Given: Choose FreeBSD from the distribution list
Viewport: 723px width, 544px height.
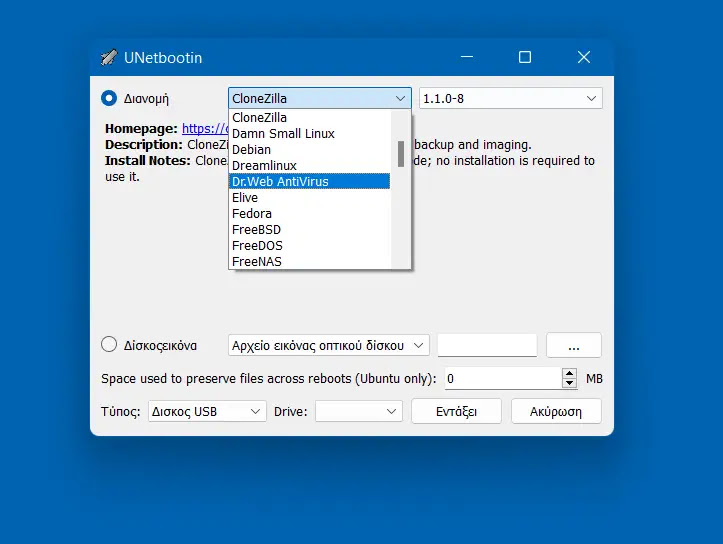Looking at the screenshot, I should (309, 230).
